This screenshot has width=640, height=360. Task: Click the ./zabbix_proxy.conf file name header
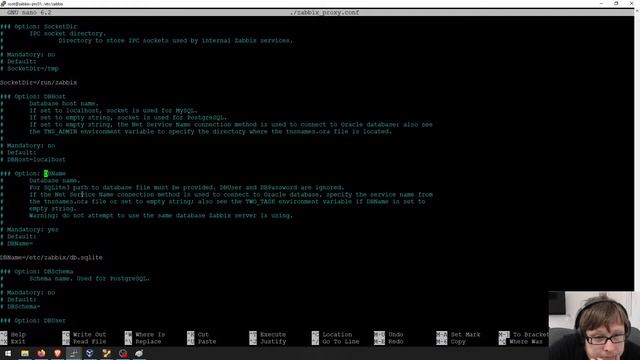pyautogui.click(x=324, y=13)
